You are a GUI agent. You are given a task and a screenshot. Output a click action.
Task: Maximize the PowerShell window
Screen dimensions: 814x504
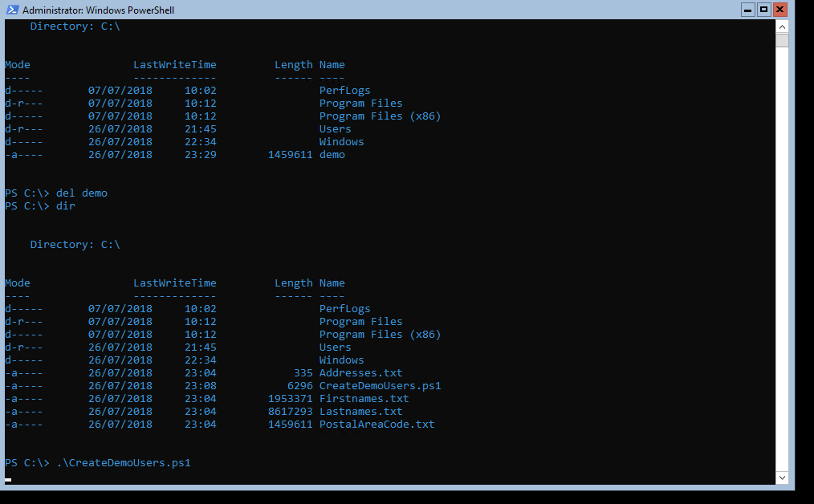click(763, 10)
